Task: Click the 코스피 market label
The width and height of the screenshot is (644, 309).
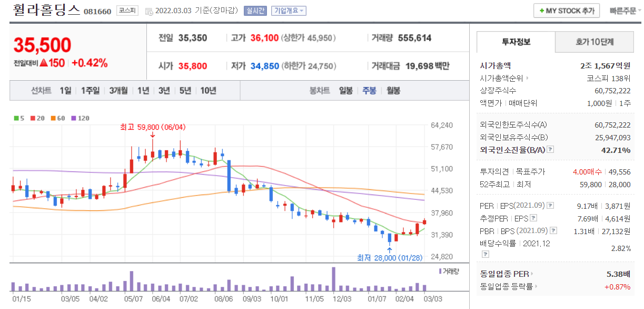Action: (x=127, y=11)
